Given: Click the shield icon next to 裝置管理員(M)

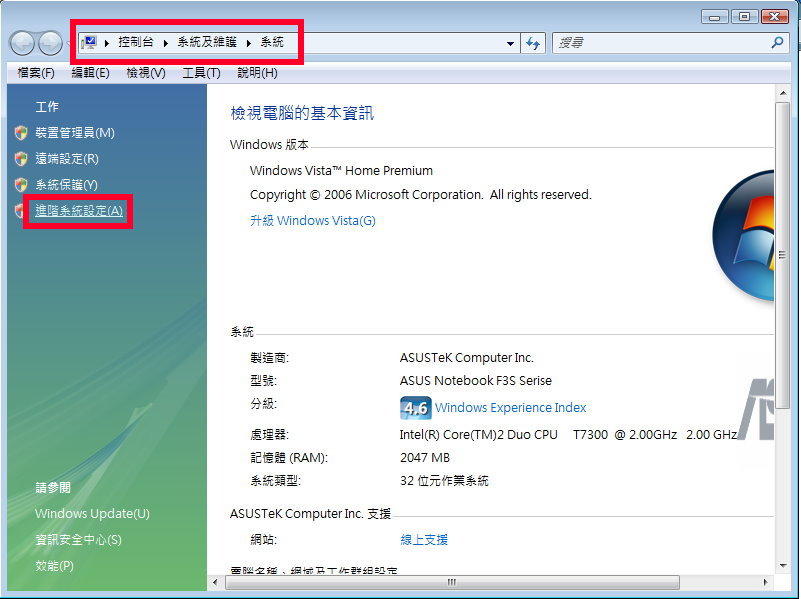Looking at the screenshot, I should [21, 133].
